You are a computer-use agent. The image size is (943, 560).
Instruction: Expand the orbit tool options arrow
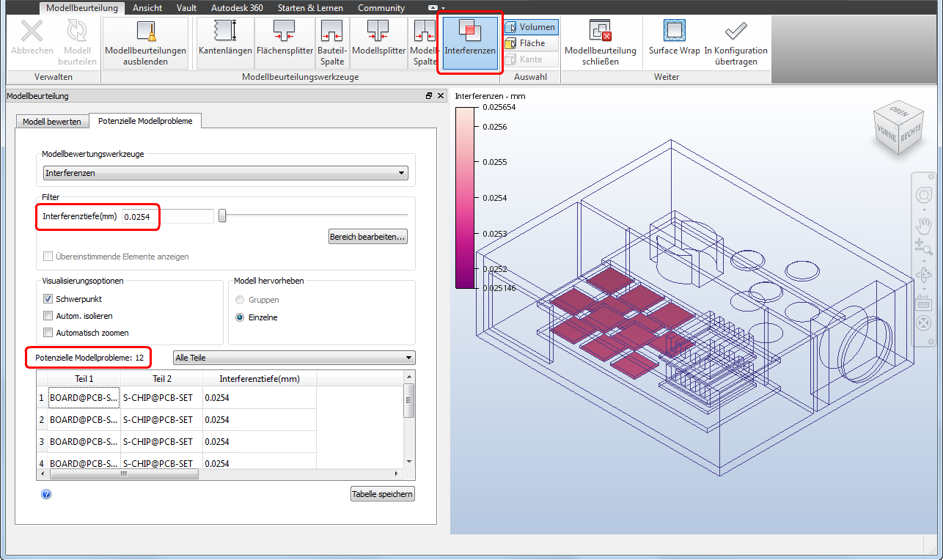923,288
